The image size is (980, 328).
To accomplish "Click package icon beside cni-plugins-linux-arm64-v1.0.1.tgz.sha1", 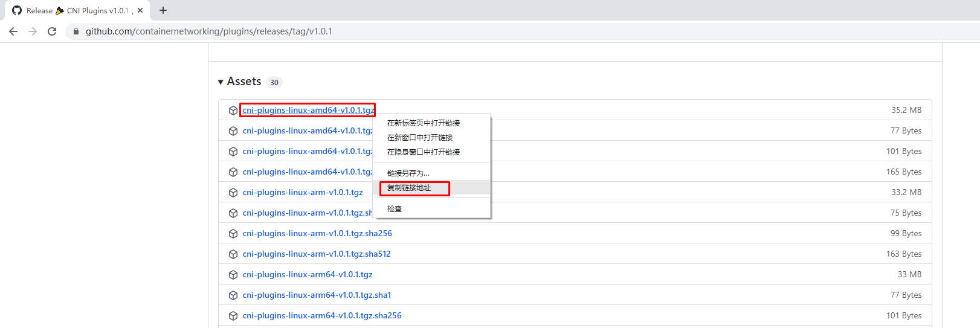I will point(233,295).
